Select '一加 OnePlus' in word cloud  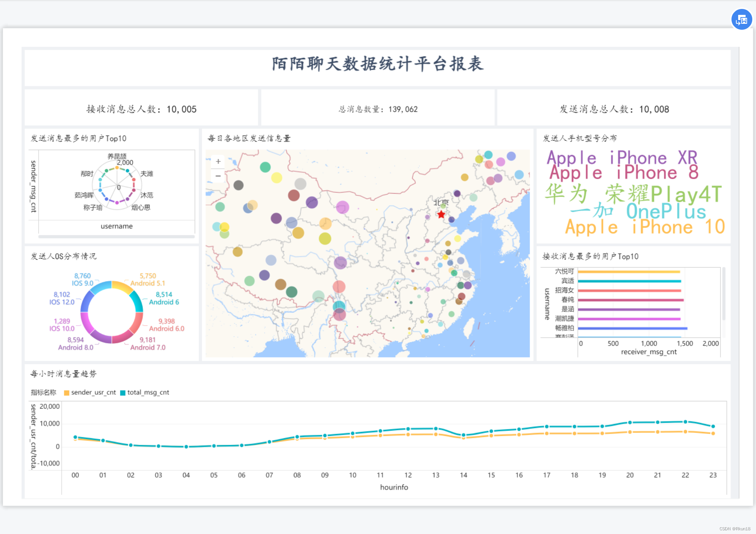pyautogui.click(x=638, y=211)
